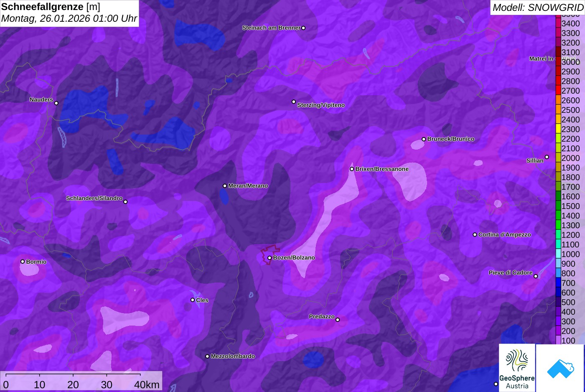
Task: Pick the 500 m legend color swatch
Action: pyautogui.click(x=558, y=302)
